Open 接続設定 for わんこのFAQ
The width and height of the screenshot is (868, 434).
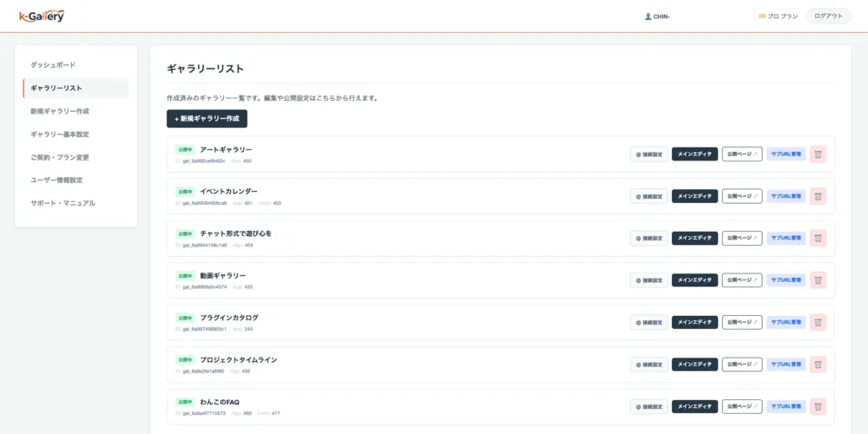pos(648,406)
